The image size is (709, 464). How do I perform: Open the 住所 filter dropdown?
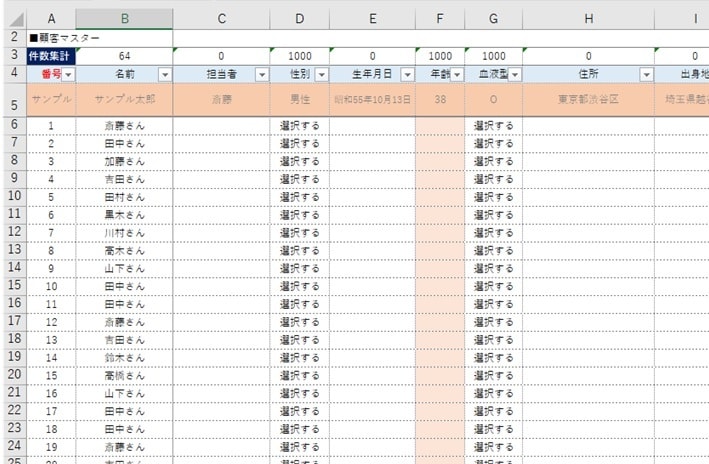point(647,75)
